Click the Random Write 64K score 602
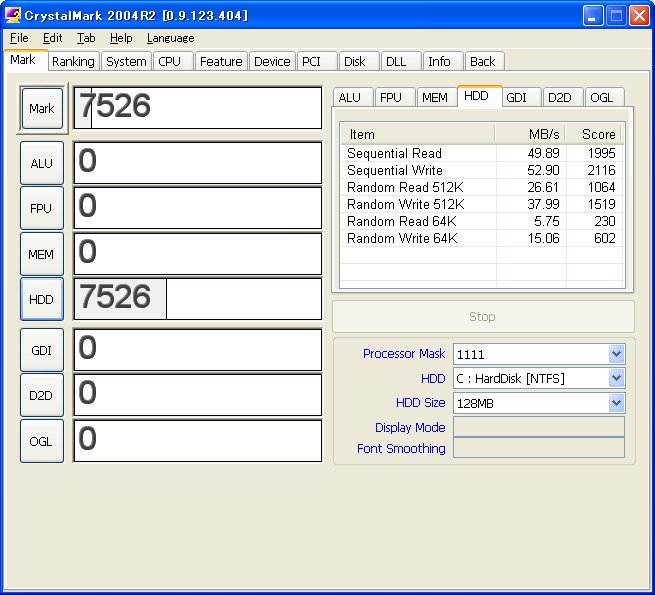The width and height of the screenshot is (655, 595). 605,238
